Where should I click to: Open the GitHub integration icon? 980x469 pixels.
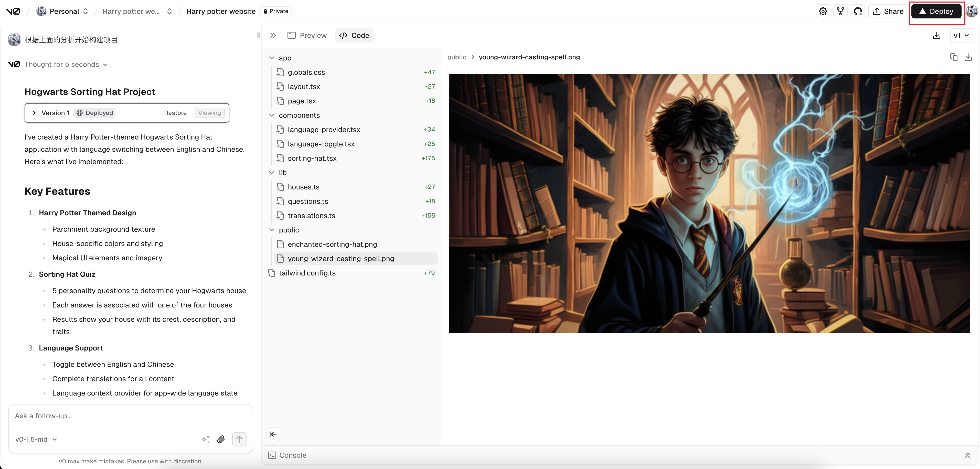pos(858,12)
